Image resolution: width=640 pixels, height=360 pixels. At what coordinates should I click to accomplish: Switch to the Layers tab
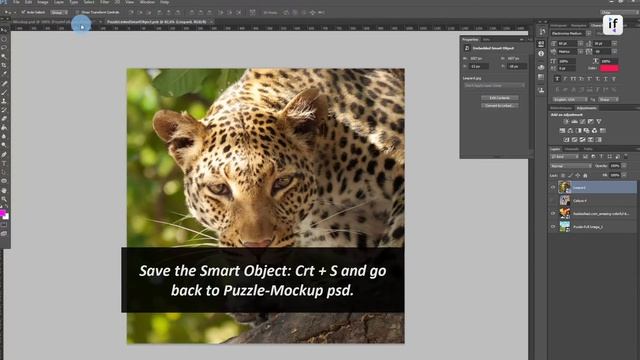click(555, 149)
